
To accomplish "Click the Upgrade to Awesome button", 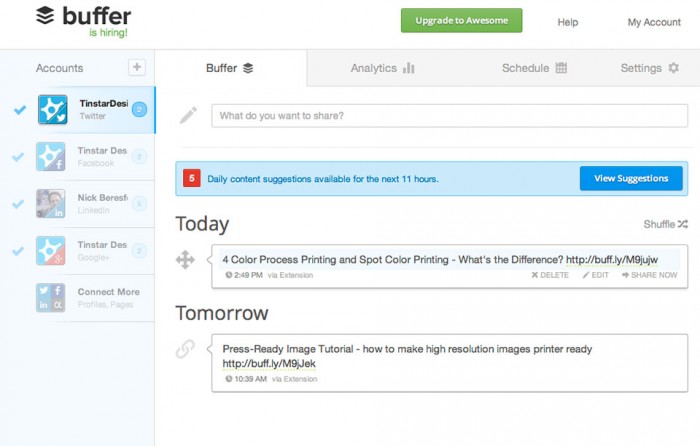I will tap(462, 21).
